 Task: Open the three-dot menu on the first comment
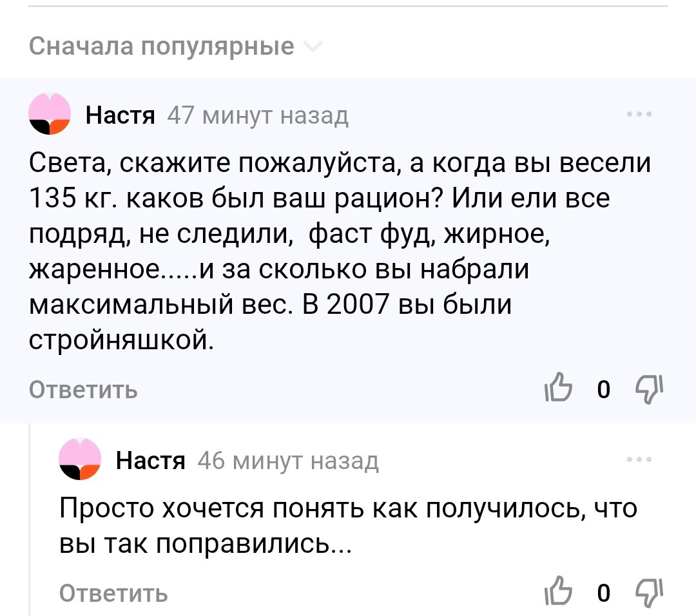click(x=639, y=115)
